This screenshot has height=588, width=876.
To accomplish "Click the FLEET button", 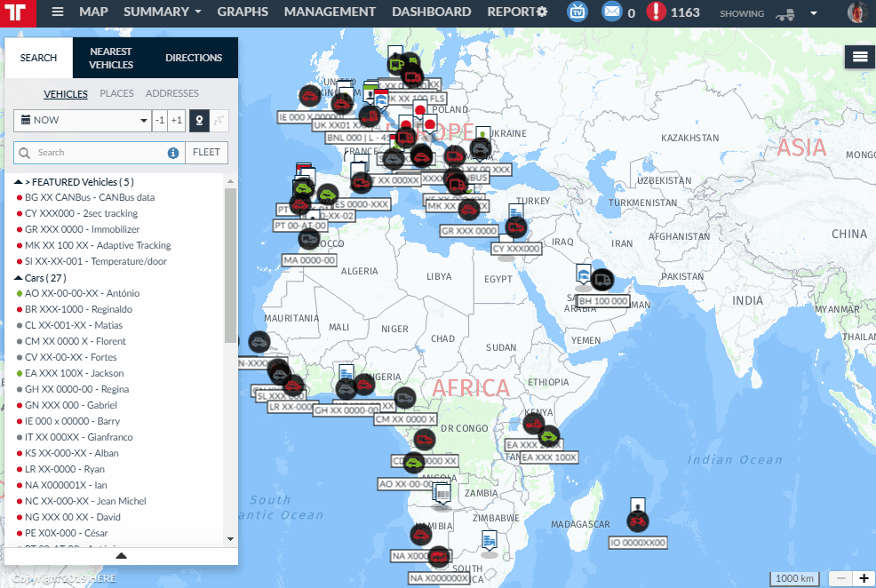I will 206,153.
